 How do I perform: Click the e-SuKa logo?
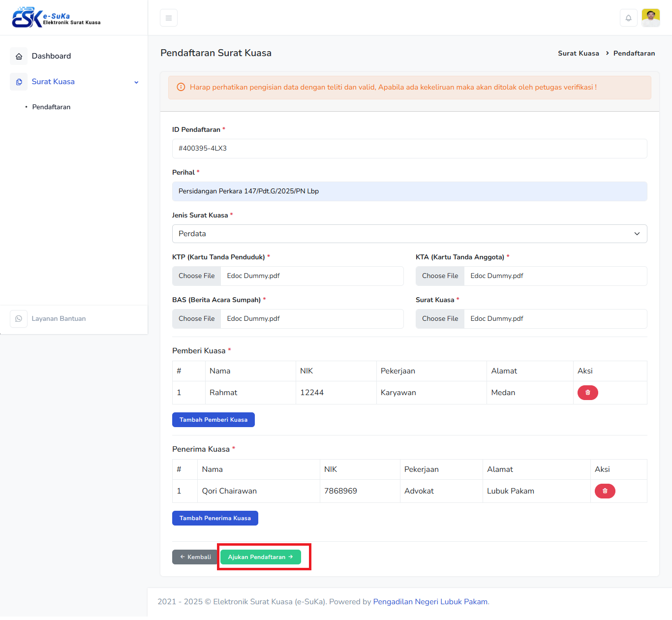pos(56,18)
